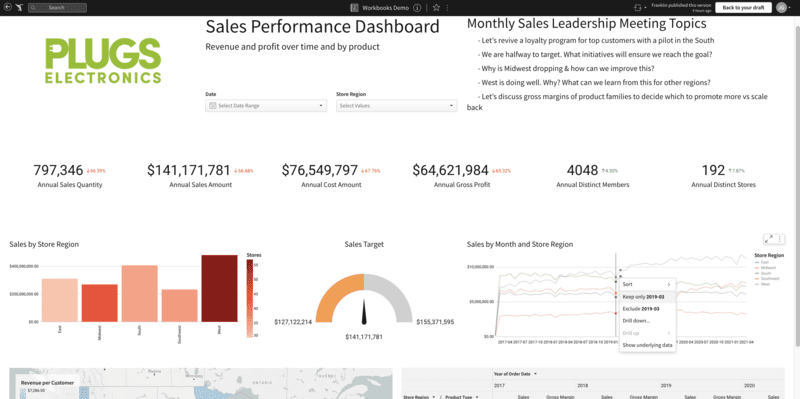800x399 pixels.
Task: Select Show underlying data menu entry
Action: tap(647, 345)
